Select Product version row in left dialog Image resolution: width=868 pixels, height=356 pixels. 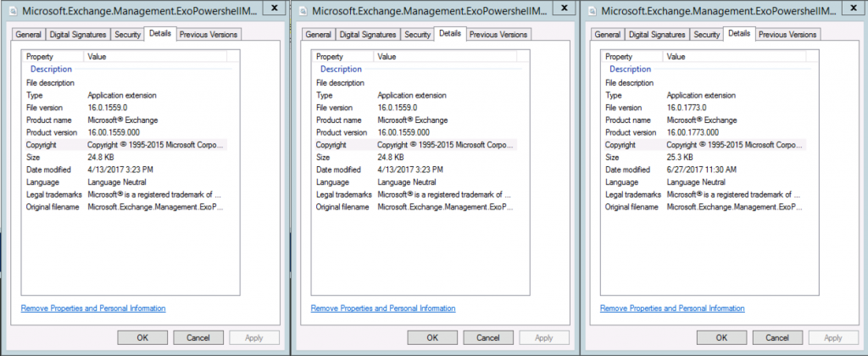click(x=125, y=132)
